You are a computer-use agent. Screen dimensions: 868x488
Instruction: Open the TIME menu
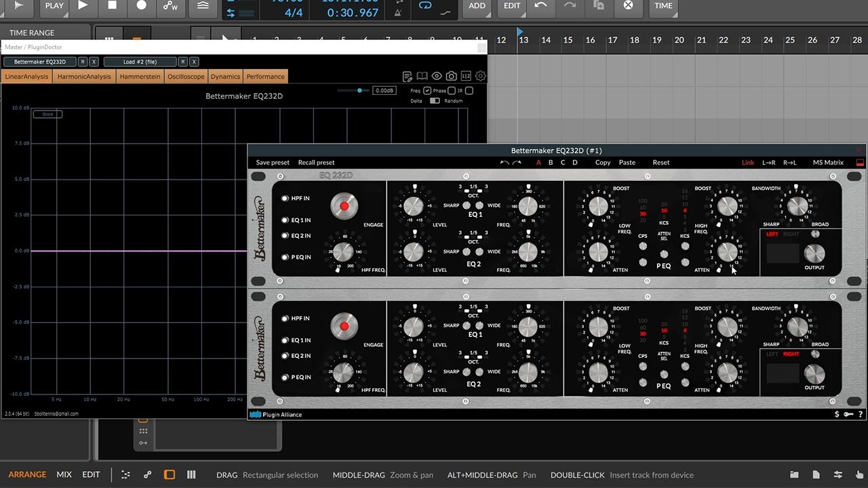[664, 5]
